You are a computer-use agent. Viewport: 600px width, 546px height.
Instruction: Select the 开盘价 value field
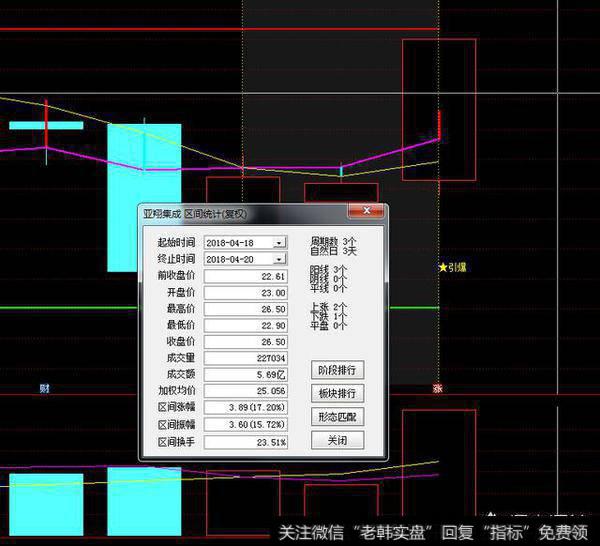click(x=245, y=292)
